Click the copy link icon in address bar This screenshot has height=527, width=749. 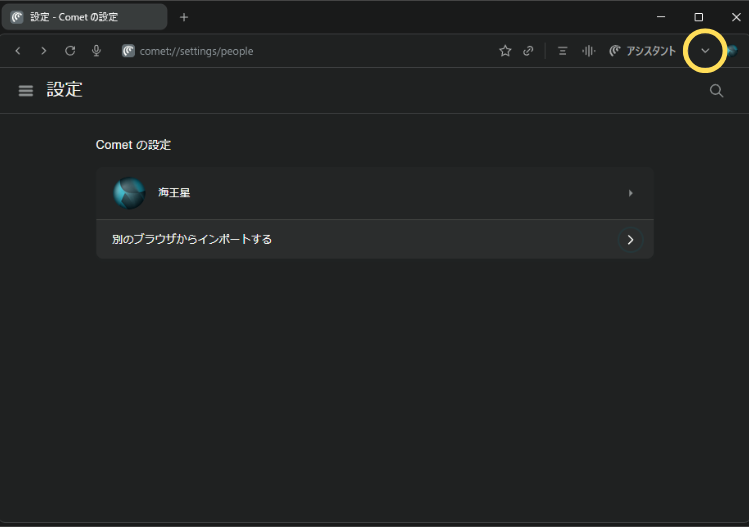[528, 51]
